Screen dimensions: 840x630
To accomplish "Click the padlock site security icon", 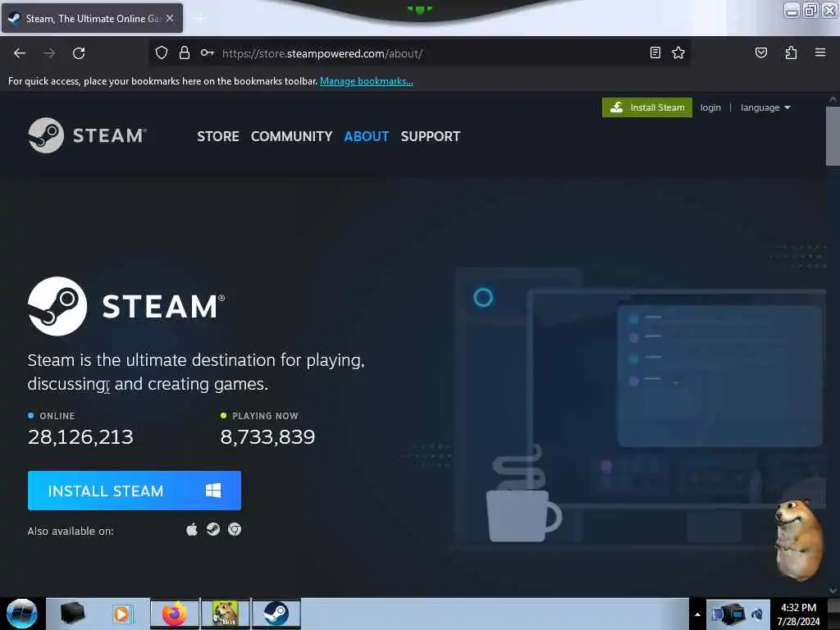I will click(185, 52).
